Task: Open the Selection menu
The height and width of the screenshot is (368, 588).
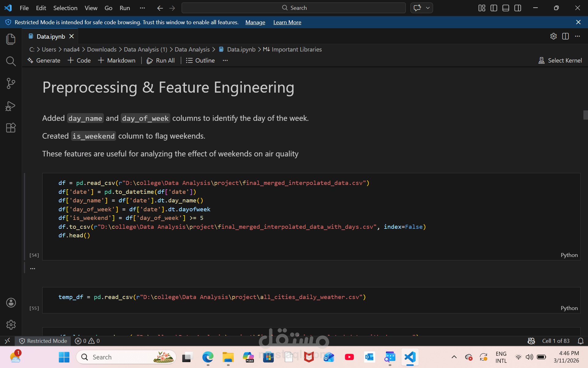Action: click(x=65, y=8)
